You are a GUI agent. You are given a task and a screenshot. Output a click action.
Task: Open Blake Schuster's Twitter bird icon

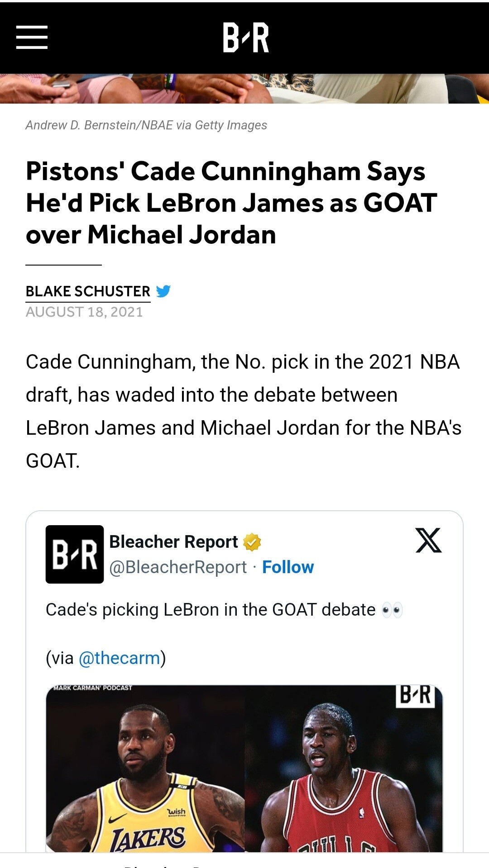coord(163,291)
